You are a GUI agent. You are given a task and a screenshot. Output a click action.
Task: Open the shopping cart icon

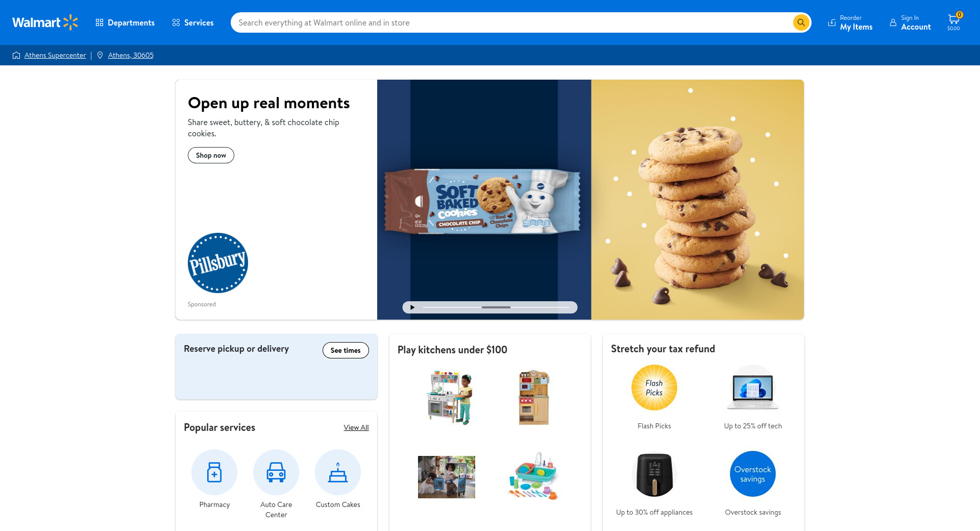(x=953, y=22)
